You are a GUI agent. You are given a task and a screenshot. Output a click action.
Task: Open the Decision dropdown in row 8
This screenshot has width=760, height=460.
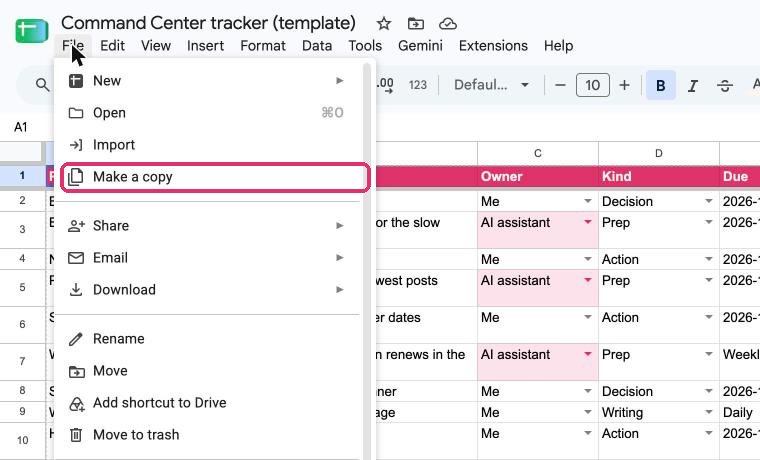point(709,391)
